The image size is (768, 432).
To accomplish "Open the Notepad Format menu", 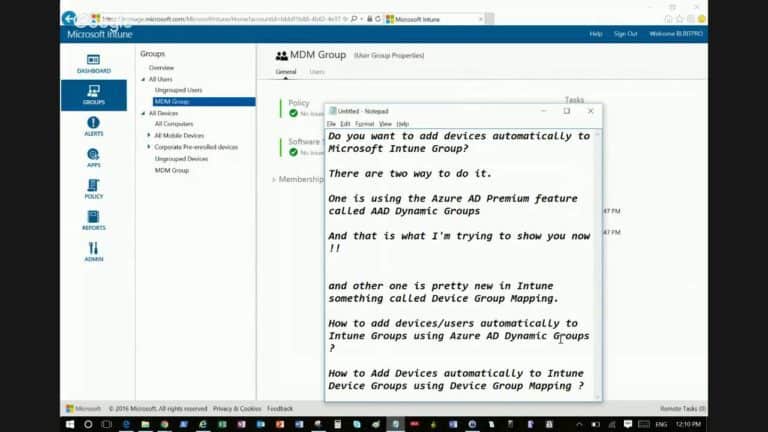I will coord(364,124).
